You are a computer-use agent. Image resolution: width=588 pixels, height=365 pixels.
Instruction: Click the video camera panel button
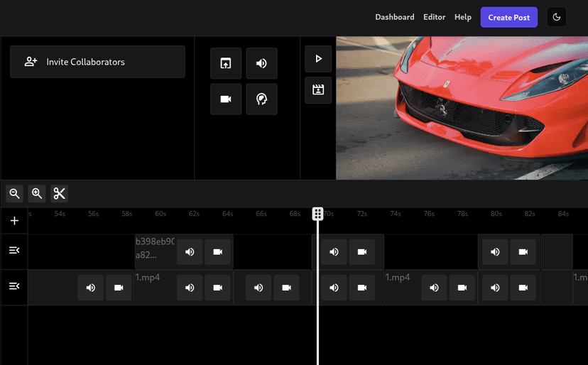click(x=226, y=99)
